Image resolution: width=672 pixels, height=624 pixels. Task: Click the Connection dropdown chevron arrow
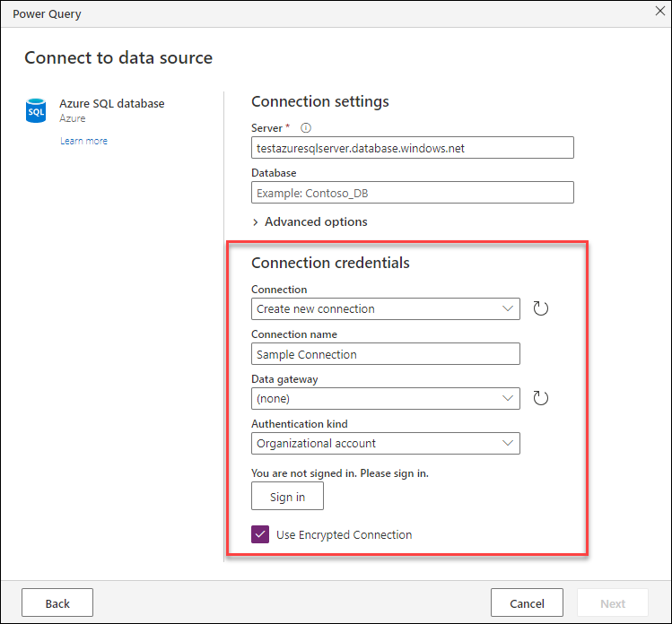tap(509, 308)
